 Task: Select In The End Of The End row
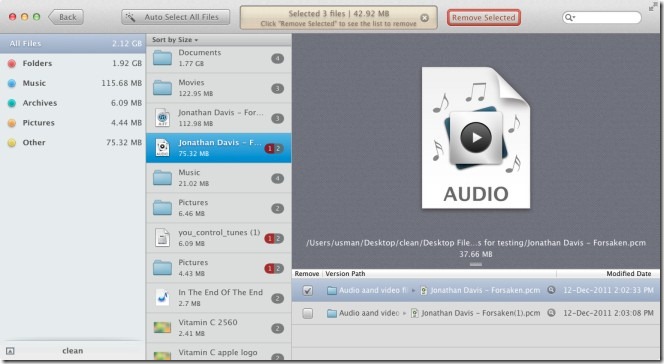click(x=219, y=298)
